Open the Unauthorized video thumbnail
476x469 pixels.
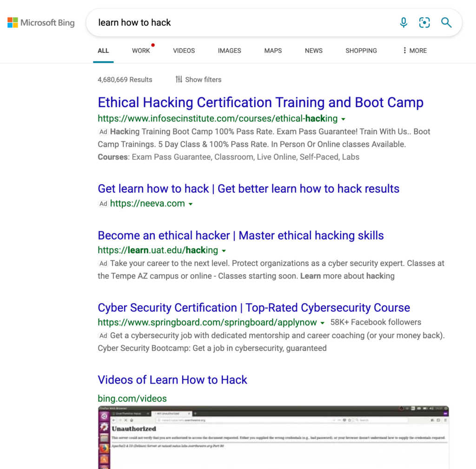pyautogui.click(x=273, y=436)
